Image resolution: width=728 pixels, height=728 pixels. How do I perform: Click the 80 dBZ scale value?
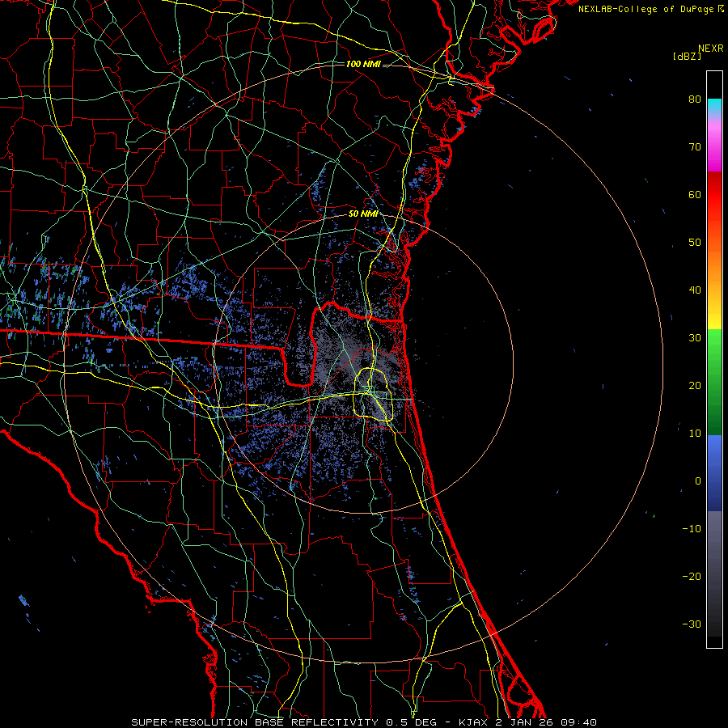pyautogui.click(x=695, y=99)
